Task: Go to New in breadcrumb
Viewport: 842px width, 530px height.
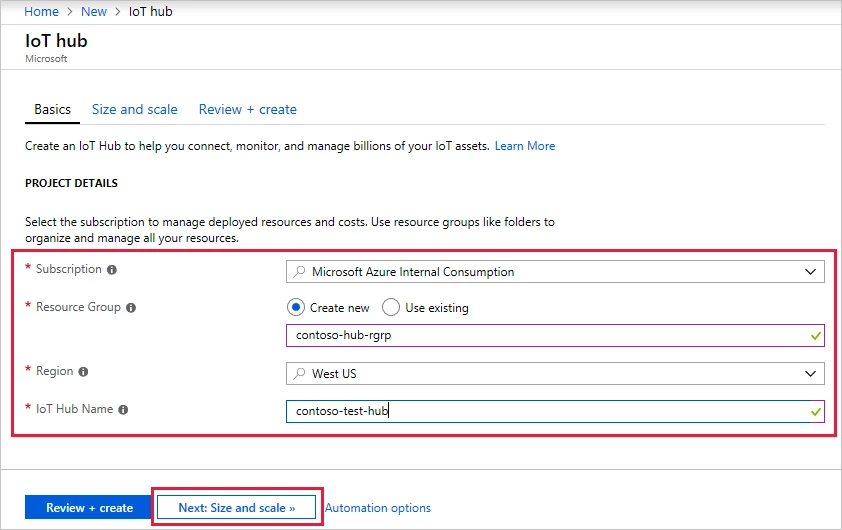Action: (94, 12)
